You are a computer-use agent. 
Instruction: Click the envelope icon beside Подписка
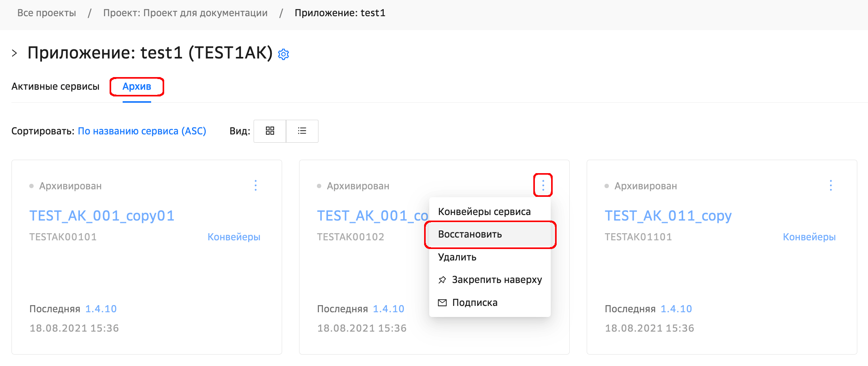[x=442, y=303]
